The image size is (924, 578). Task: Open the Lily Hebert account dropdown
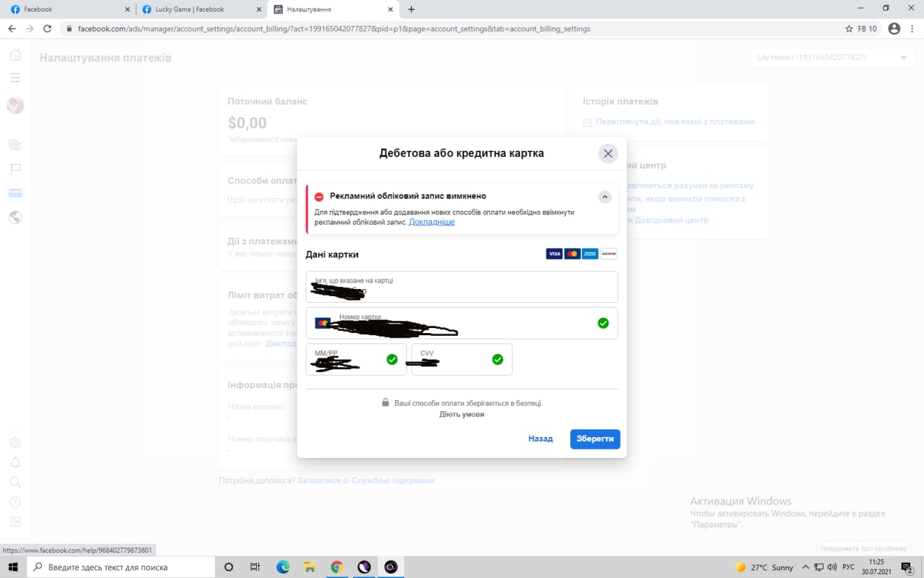(832, 58)
